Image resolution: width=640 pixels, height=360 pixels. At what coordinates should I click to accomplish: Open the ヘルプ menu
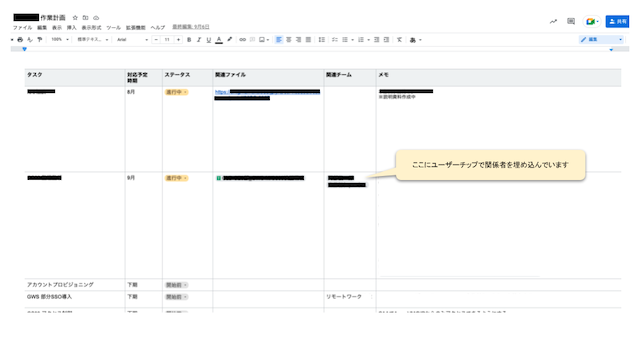click(x=158, y=28)
